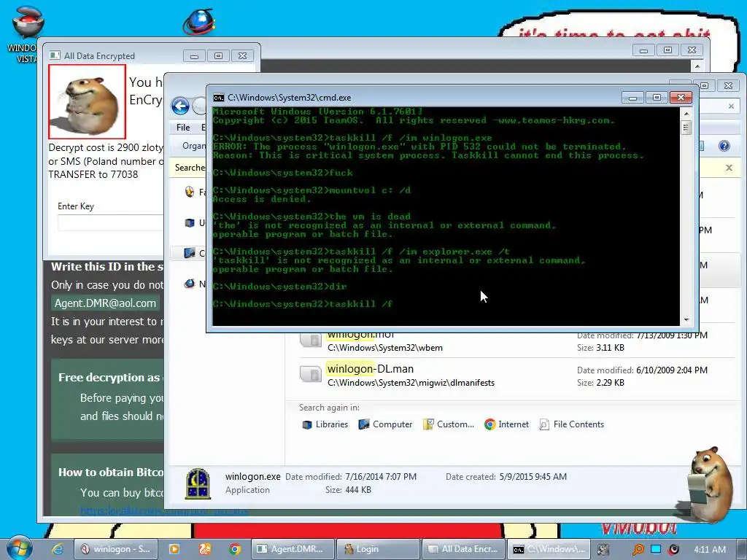
Task: Switch to cmd.exe taskbar button
Action: pyautogui.click(x=549, y=549)
